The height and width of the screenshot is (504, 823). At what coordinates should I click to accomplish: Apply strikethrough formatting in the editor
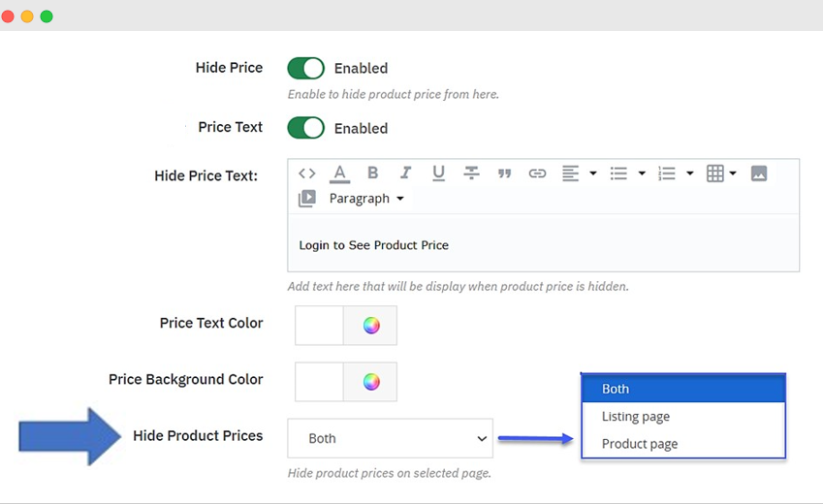click(471, 173)
